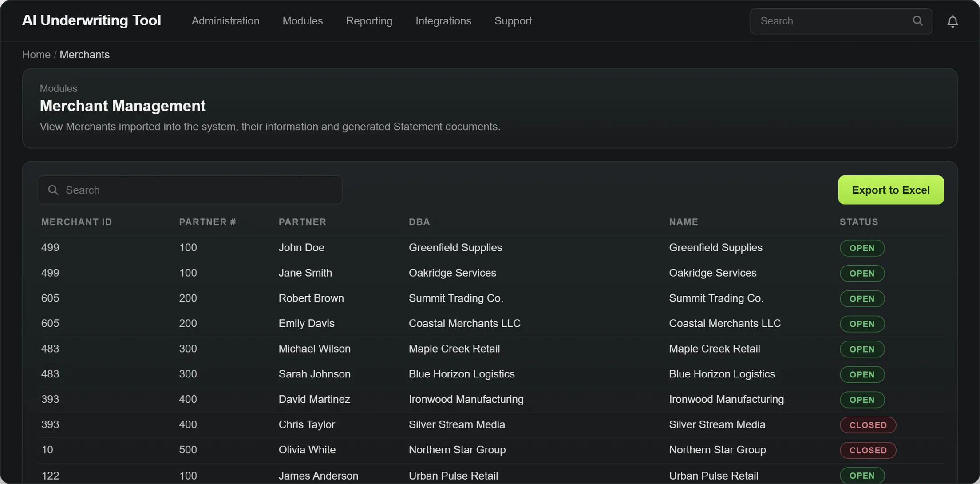Click OPEN badge for Greenfield Supplies
This screenshot has width=980, height=484.
[x=862, y=248]
